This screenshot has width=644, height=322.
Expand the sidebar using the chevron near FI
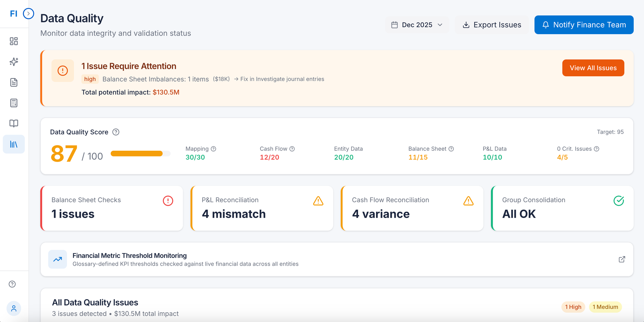(x=29, y=14)
